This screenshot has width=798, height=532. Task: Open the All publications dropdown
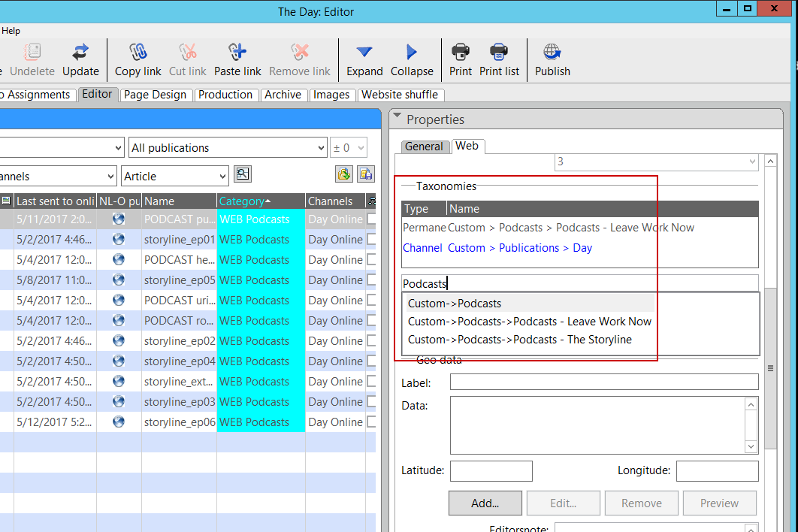pos(228,147)
